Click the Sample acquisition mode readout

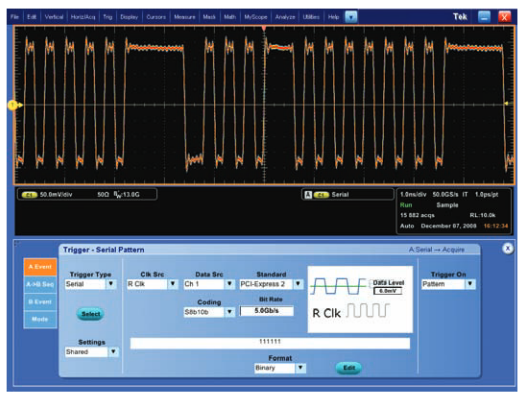coord(447,205)
